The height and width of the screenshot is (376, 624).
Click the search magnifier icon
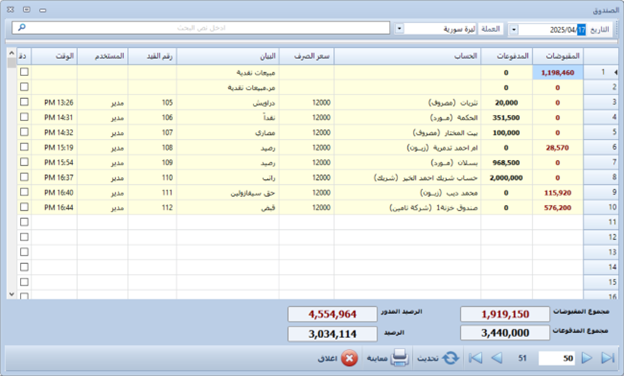(x=22, y=27)
